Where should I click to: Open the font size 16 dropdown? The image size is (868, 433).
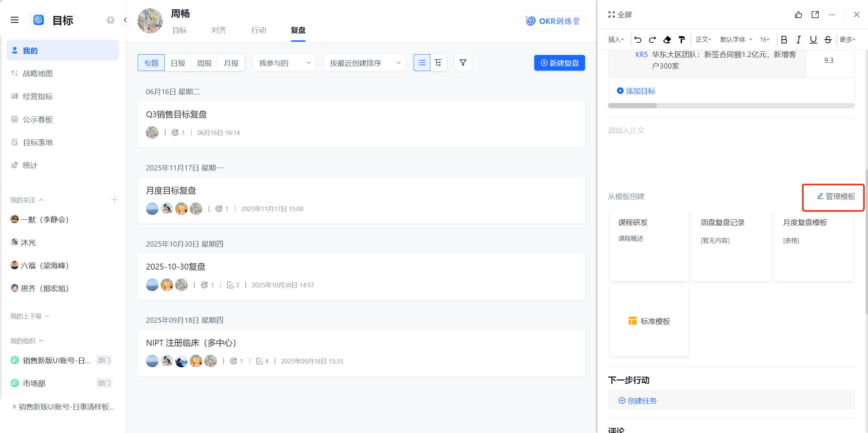pyautogui.click(x=764, y=40)
